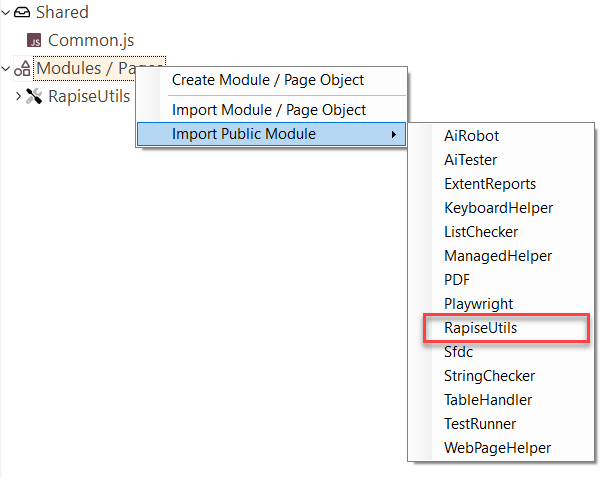
Task: Choose Import Module / Page Object
Action: coord(269,110)
